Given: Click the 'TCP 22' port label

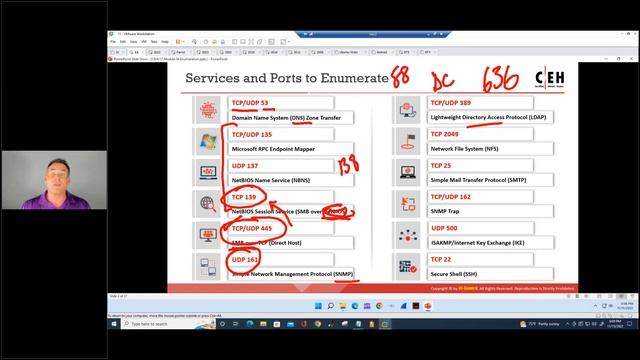Looking at the screenshot, I should point(441,259).
